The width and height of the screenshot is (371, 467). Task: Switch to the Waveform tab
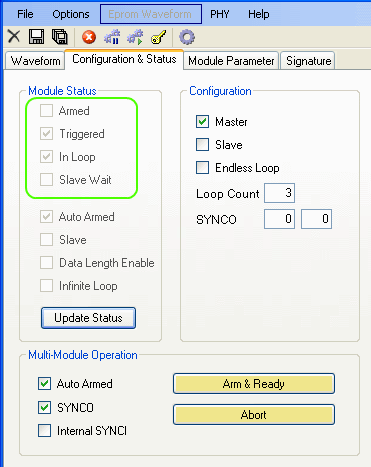point(35,61)
